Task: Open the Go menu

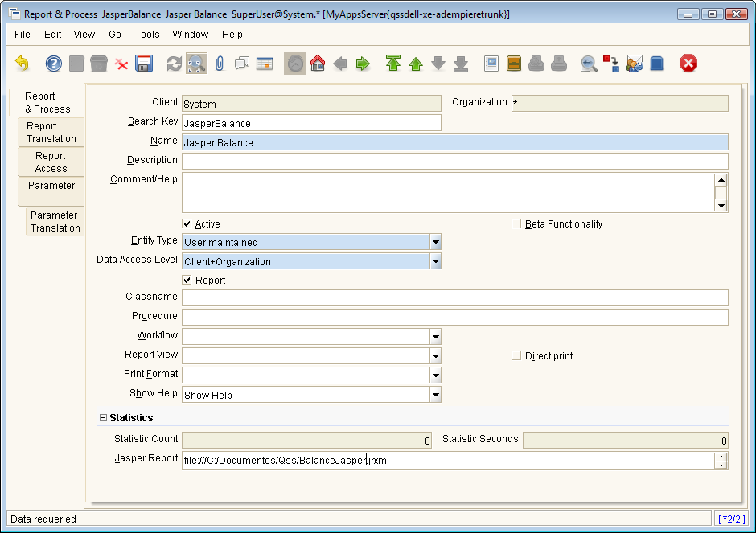Action: click(x=115, y=35)
